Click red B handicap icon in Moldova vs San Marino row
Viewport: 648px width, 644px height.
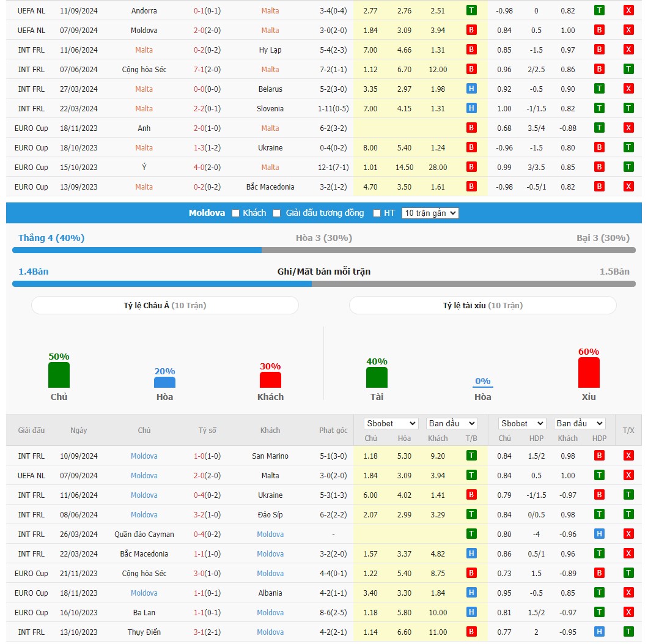coord(599,456)
